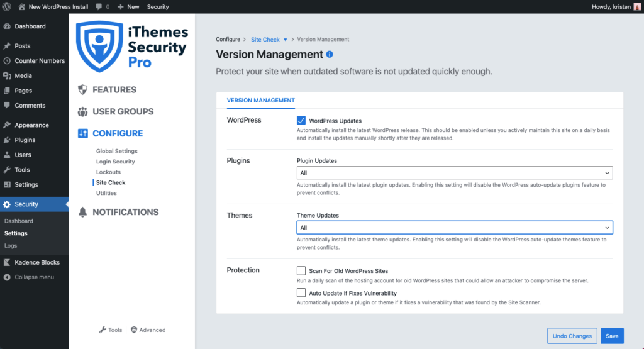Click the Tools wrench icon in WordPress sidebar
Image resolution: width=644 pixels, height=349 pixels.
click(7, 170)
